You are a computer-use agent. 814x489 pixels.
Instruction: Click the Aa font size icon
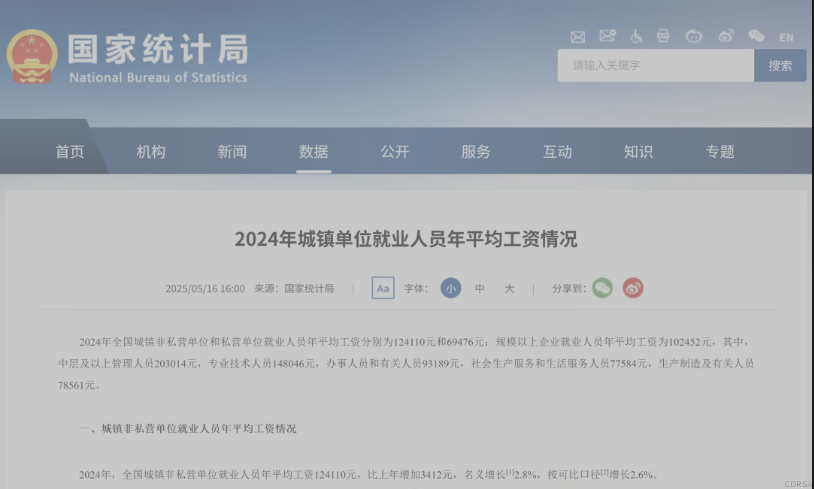(383, 288)
